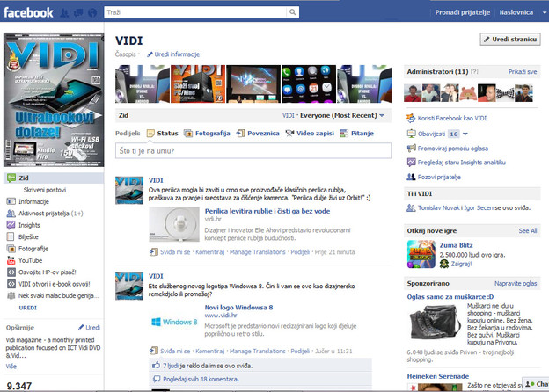Image resolution: width=549 pixels, height=392 pixels.
Task: Click Zaigraj! link for Zuma Blitz
Action: [x=461, y=264]
